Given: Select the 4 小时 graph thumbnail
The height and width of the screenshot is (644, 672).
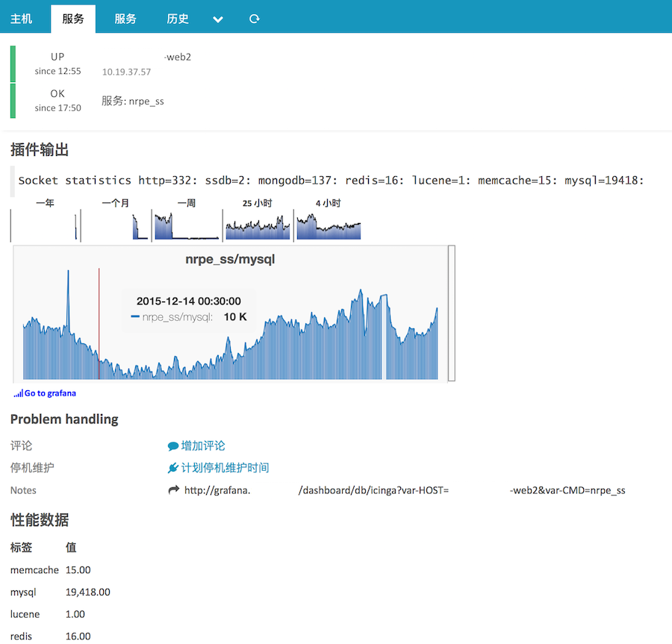Looking at the screenshot, I should click(329, 225).
